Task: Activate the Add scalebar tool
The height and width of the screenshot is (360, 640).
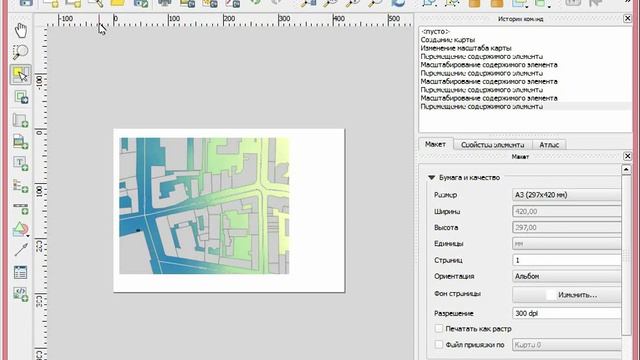Action: [20, 208]
